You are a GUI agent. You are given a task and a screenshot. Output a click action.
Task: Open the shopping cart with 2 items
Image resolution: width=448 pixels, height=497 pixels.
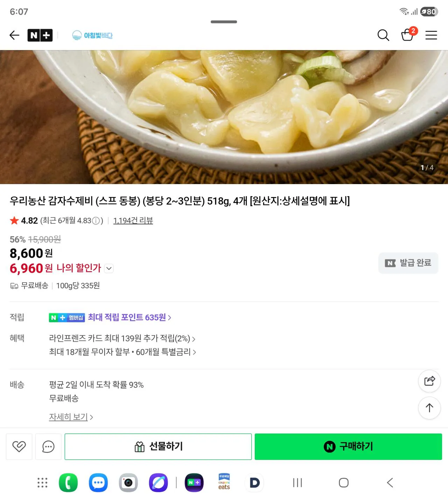tap(407, 35)
